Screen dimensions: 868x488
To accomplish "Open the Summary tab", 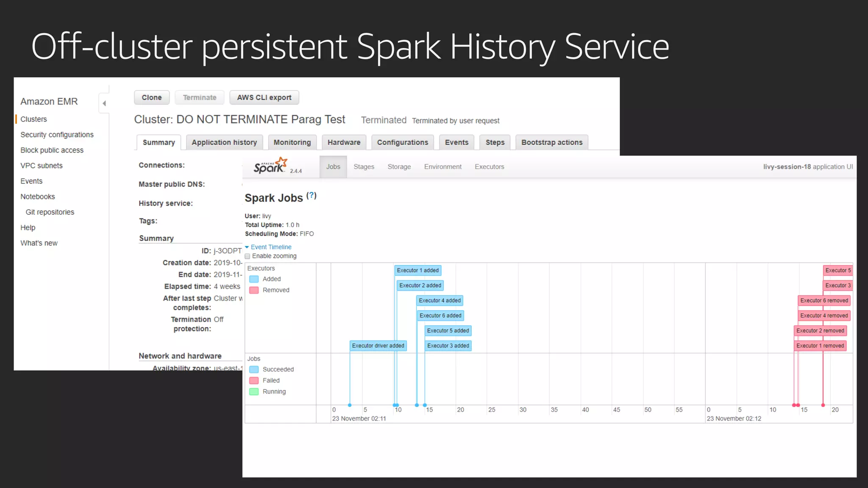I will pos(159,142).
